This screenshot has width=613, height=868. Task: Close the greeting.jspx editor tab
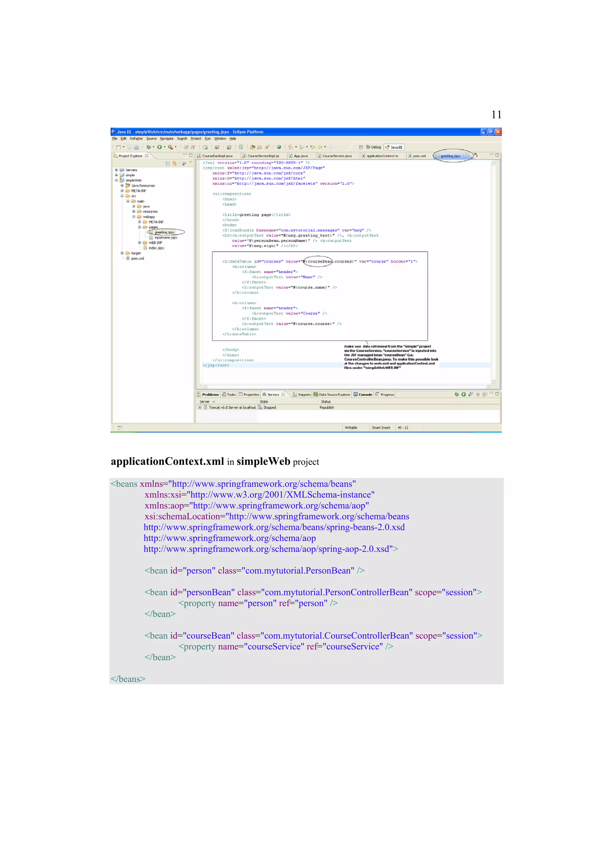point(465,155)
